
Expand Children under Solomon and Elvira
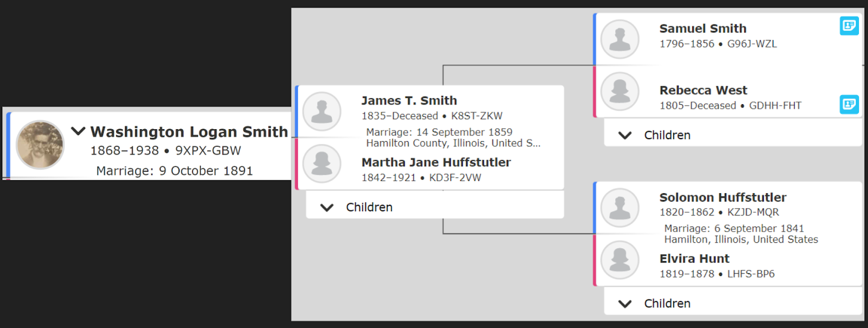coord(625,304)
